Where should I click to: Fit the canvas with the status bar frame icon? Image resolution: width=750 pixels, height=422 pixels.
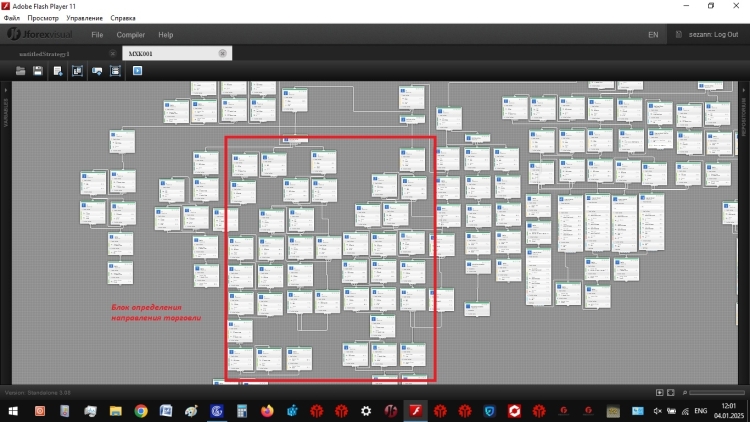pyautogui.click(x=671, y=392)
